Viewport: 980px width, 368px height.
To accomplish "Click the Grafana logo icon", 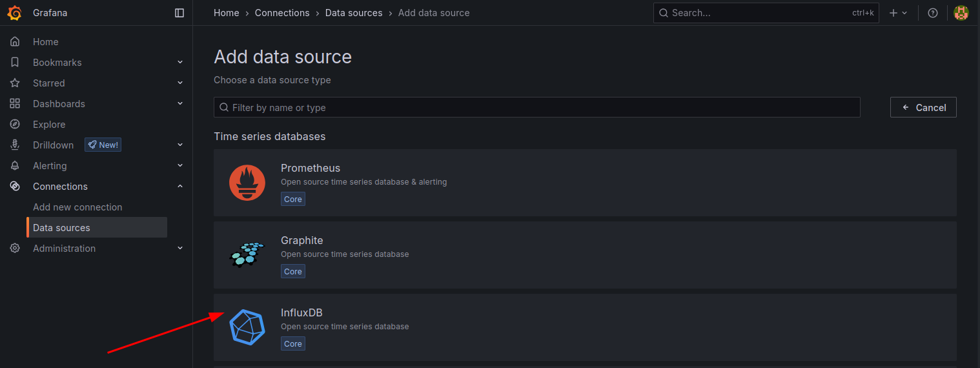I will pyautogui.click(x=15, y=13).
